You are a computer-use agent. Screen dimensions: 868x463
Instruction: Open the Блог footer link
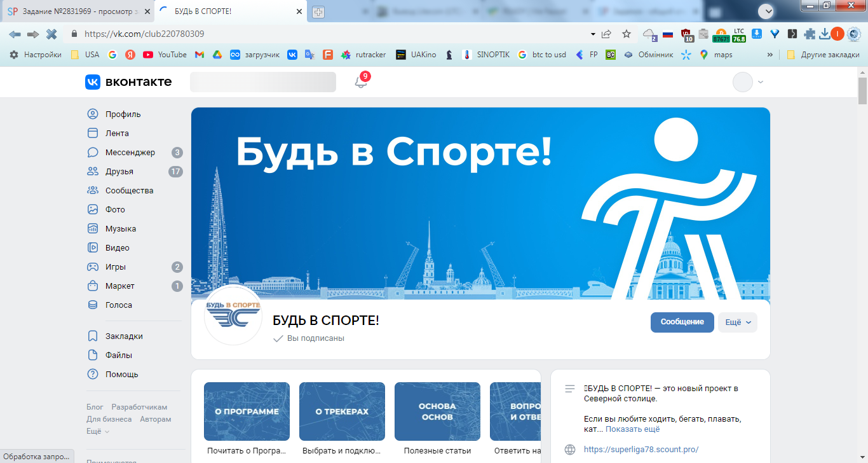(x=95, y=407)
